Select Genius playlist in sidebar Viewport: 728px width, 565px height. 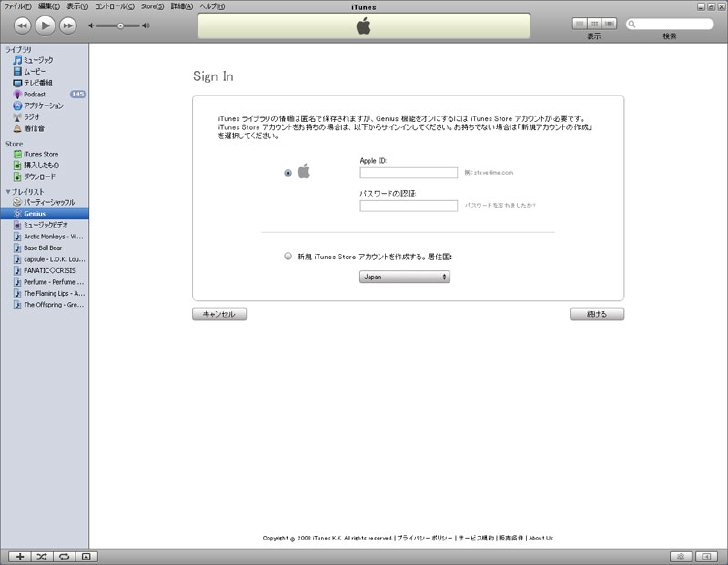pos(44,214)
